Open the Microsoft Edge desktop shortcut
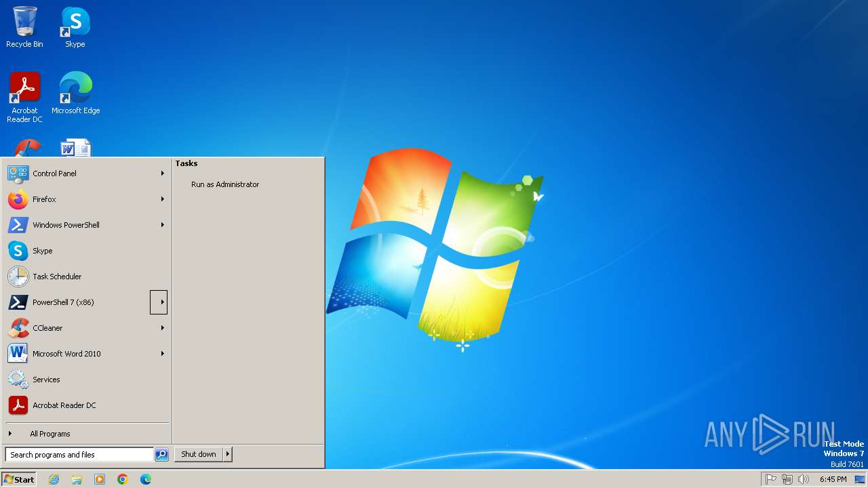The width and height of the screenshot is (868, 488). click(x=75, y=93)
